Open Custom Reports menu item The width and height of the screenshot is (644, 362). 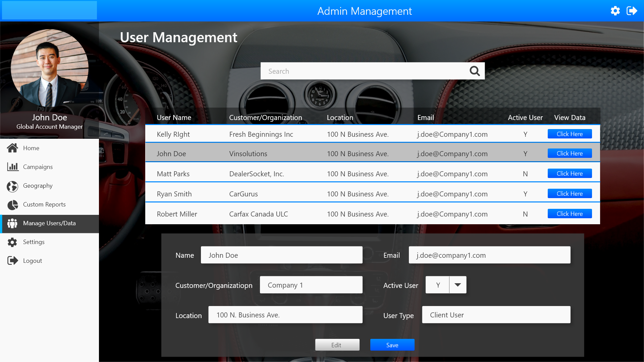click(x=44, y=204)
